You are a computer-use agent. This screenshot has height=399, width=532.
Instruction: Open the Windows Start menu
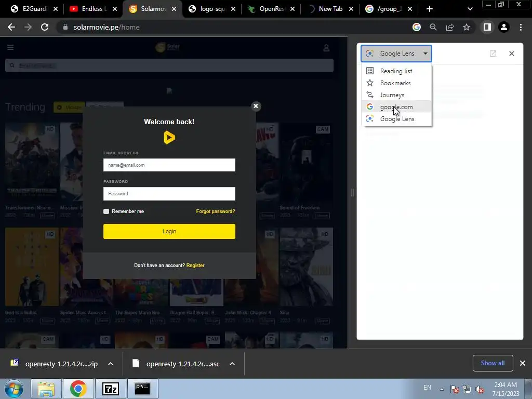(14, 389)
